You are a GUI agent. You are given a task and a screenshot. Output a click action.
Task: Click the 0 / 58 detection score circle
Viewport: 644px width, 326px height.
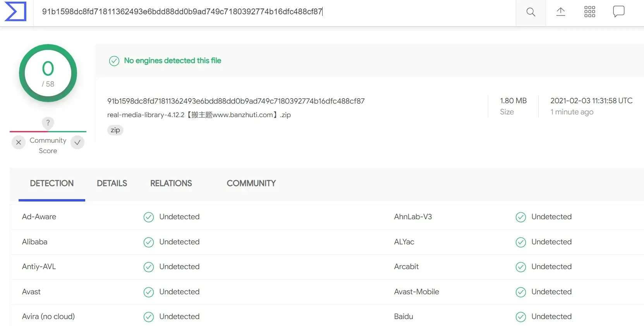(x=48, y=73)
